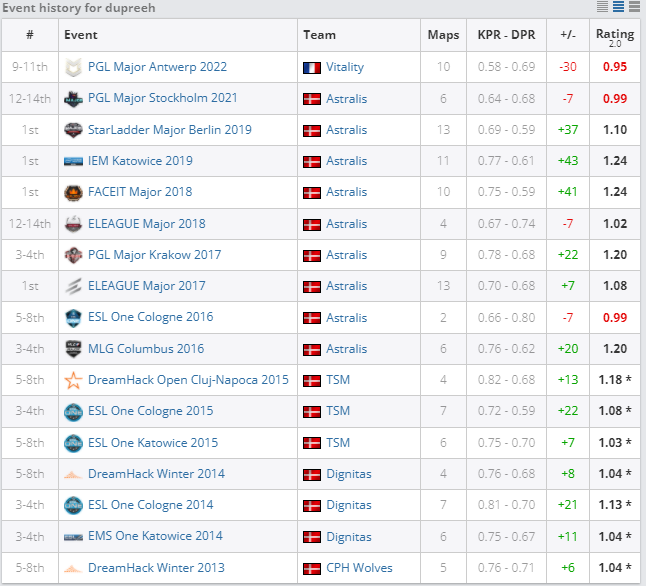Open the ELEAGUE Major 2018 event link
646x586 pixels.
tap(147, 223)
